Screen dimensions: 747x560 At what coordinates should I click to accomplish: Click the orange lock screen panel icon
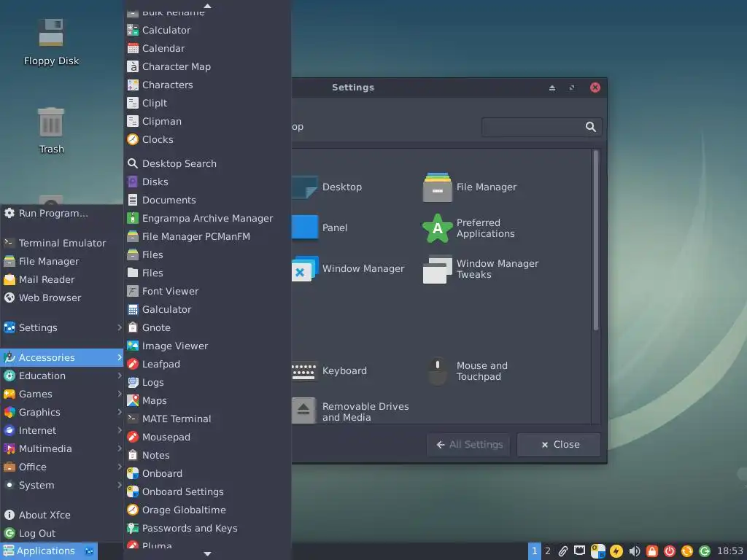coord(651,551)
